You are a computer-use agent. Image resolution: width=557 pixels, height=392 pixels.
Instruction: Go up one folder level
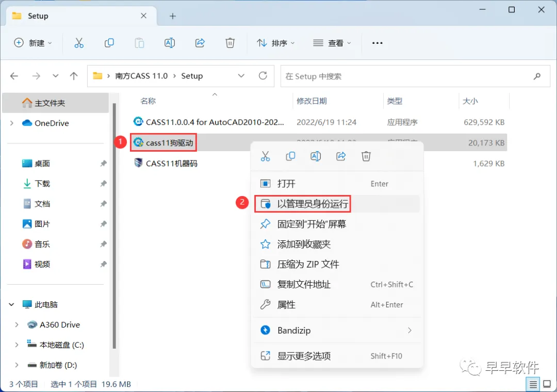74,76
